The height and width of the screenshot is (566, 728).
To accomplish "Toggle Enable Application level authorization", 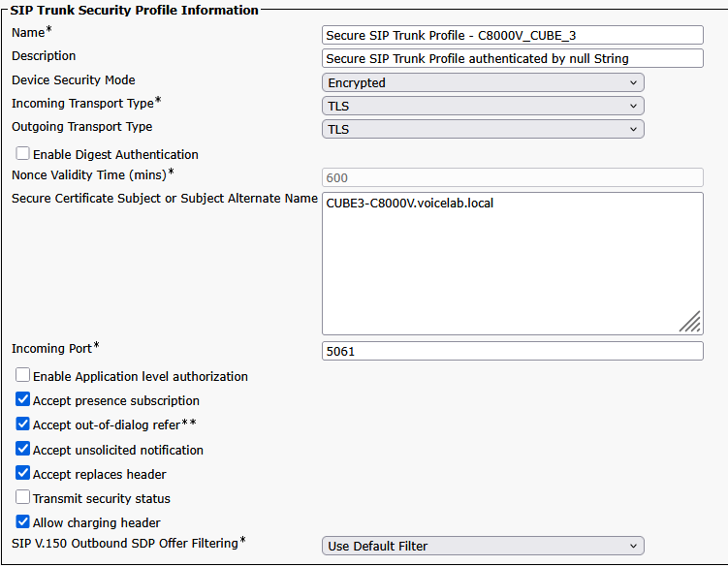I will coord(23,376).
